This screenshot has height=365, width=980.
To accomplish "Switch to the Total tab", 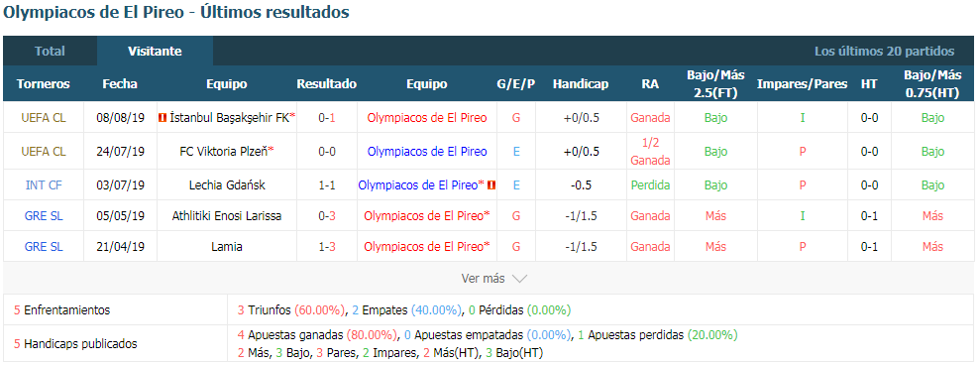I will [50, 52].
